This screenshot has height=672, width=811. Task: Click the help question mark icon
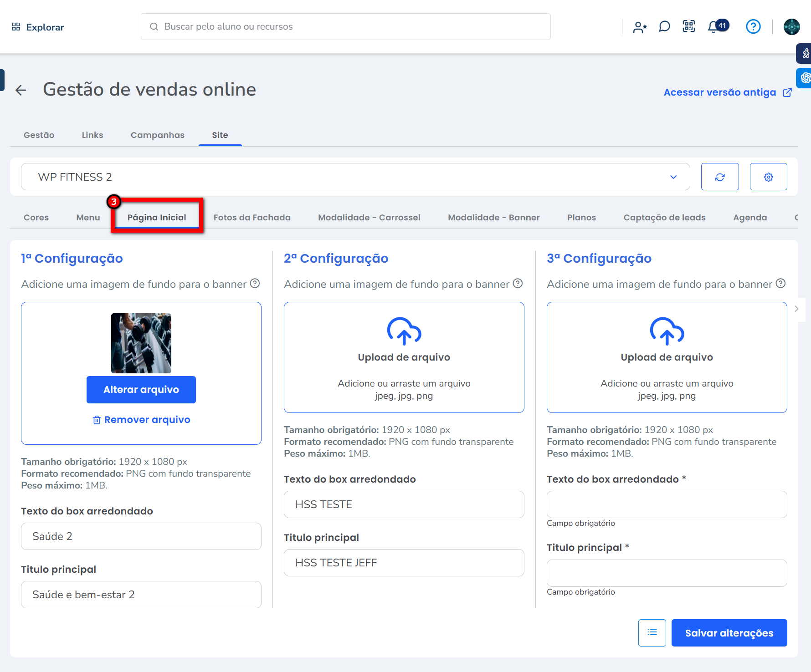point(753,27)
